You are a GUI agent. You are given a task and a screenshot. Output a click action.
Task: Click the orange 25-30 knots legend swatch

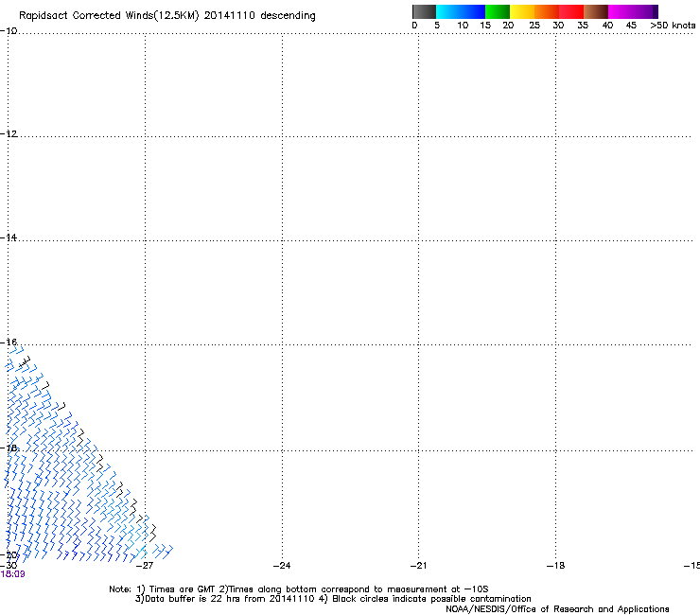pyautogui.click(x=547, y=11)
